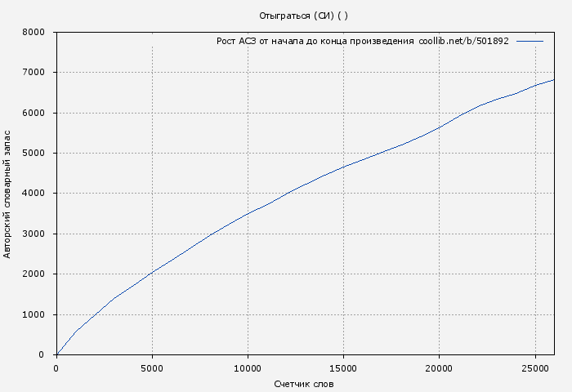This screenshot has width=572, height=392.
Task: Click the 6000 tick label on Y-axis
Action: click(x=33, y=114)
